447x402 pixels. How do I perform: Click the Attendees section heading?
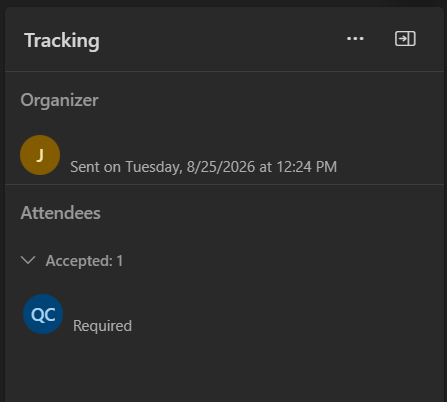click(60, 213)
